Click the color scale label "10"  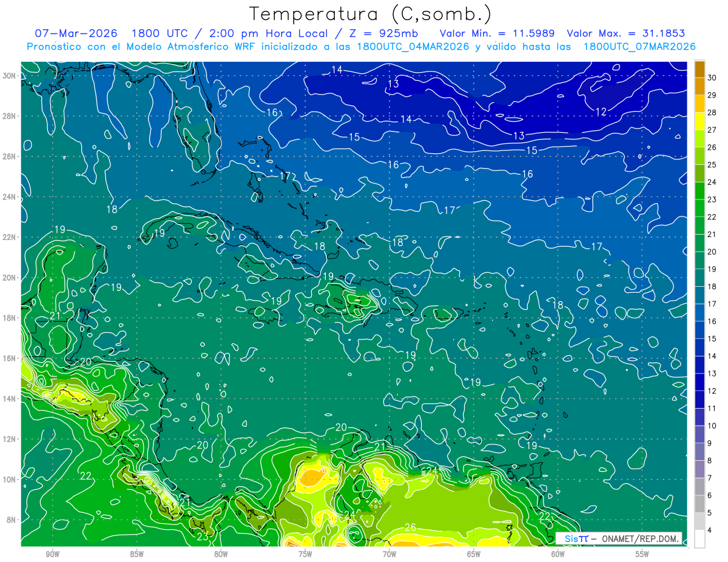(x=712, y=426)
